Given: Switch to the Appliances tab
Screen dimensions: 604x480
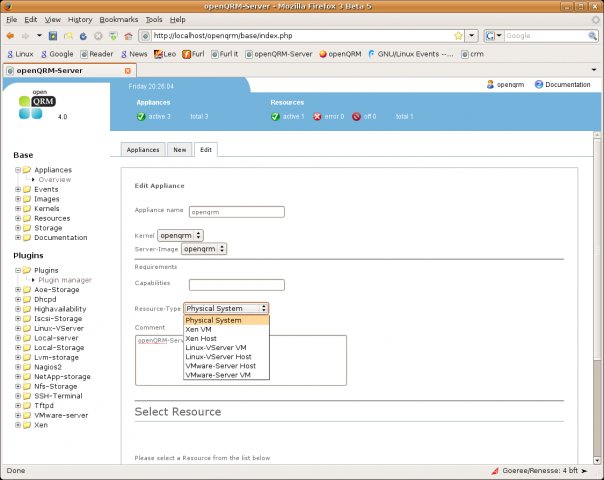Looking at the screenshot, I should (143, 150).
